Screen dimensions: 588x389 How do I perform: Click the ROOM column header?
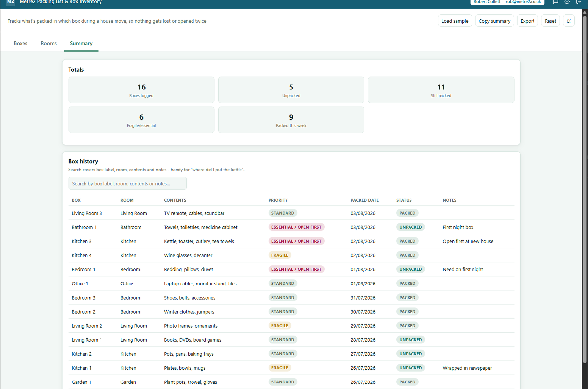[x=127, y=200]
